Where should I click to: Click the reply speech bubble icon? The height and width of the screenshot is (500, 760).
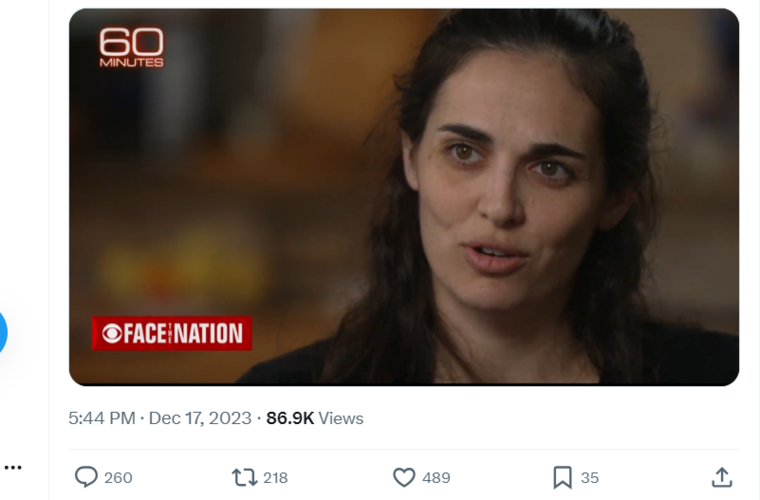coord(86,477)
